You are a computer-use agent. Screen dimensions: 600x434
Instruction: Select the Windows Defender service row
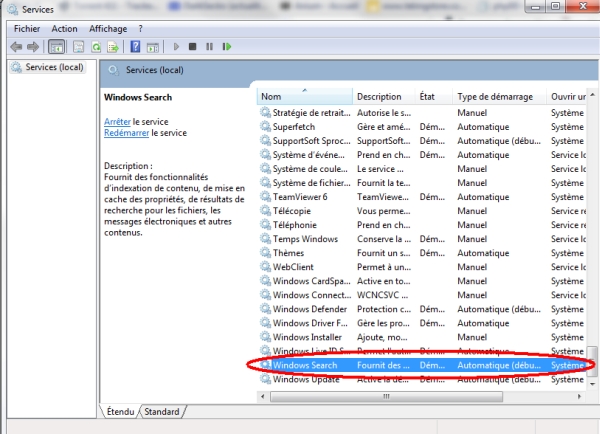pyautogui.click(x=422, y=309)
